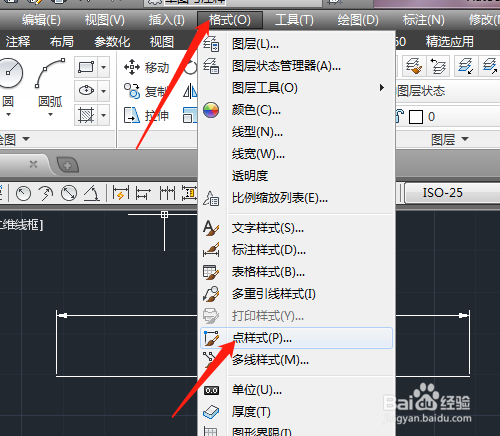The width and height of the screenshot is (500, 436).
Task: Choose 点样式(P)... menu item
Action: pyautogui.click(x=296, y=338)
